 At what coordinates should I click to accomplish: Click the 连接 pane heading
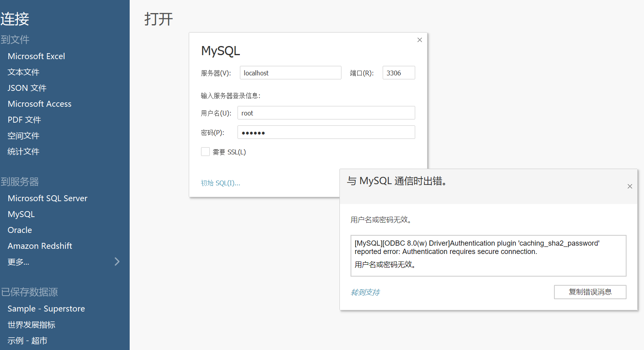15,19
